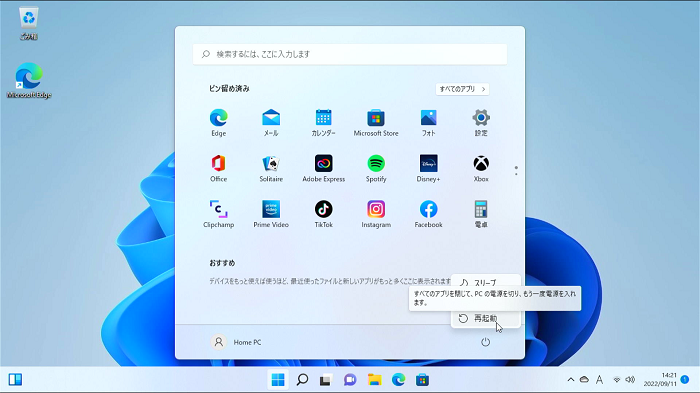Viewport: 700px width, 393px height.
Task: Open Prime Video
Action: [271, 214]
